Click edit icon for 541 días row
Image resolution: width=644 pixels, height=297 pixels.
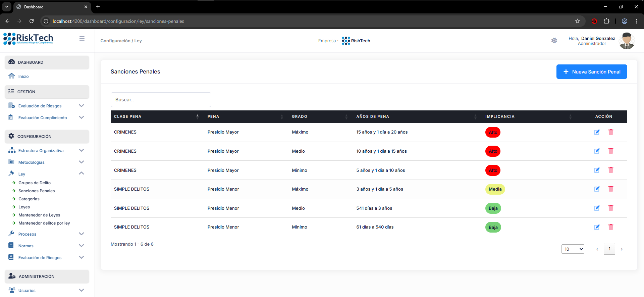pyautogui.click(x=597, y=208)
